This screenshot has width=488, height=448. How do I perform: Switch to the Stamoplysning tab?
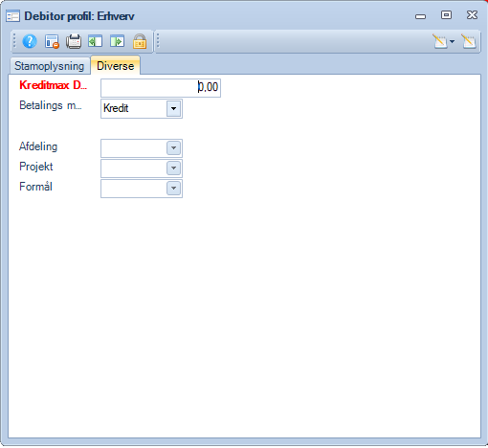50,66
